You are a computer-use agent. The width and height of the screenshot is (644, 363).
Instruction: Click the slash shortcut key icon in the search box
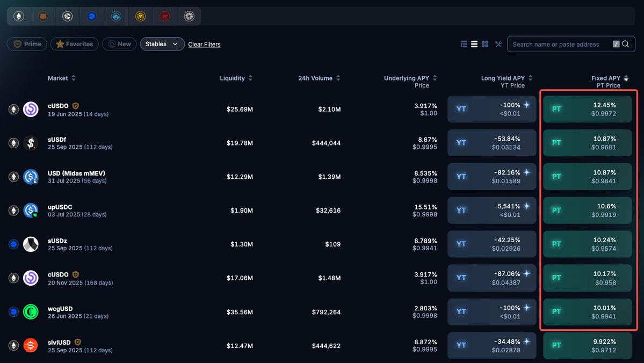click(616, 44)
